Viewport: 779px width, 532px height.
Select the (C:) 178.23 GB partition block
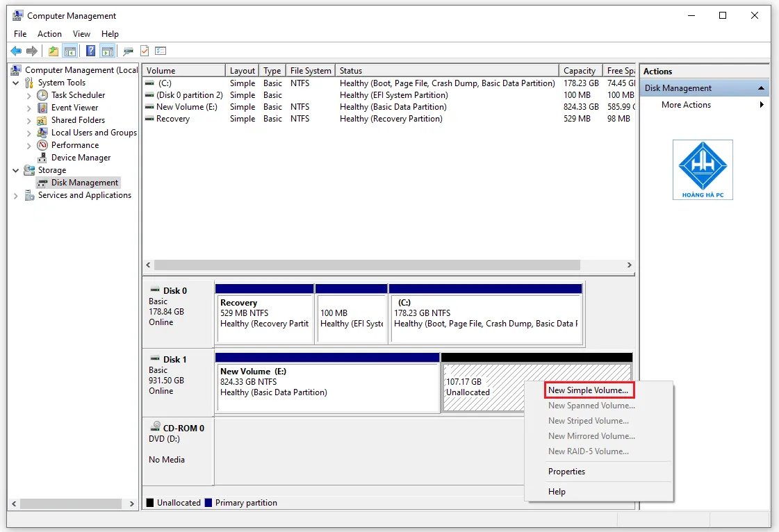pos(485,314)
